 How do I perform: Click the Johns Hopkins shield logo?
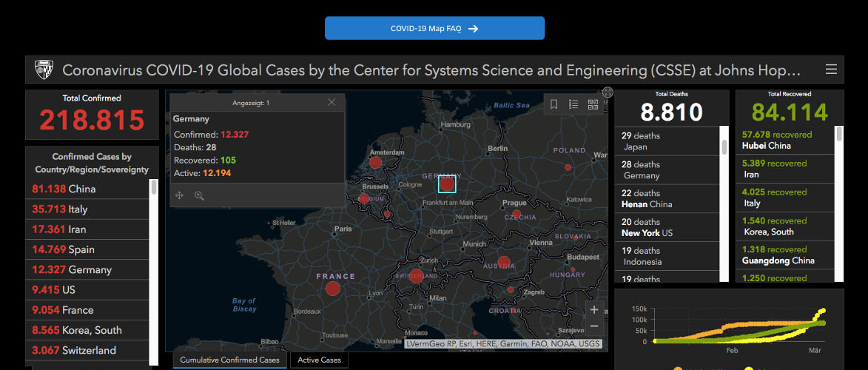[x=44, y=70]
